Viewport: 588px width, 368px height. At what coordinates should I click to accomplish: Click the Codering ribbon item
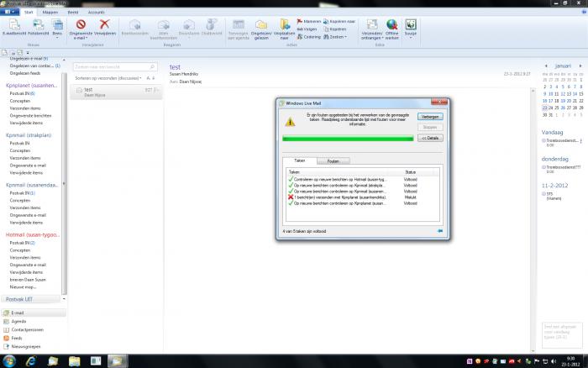click(309, 37)
